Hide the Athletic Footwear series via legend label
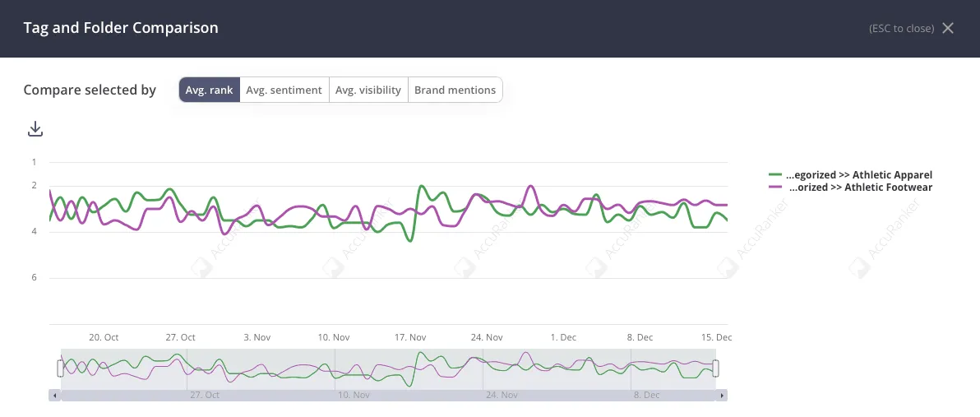The image size is (980, 417). coord(861,188)
